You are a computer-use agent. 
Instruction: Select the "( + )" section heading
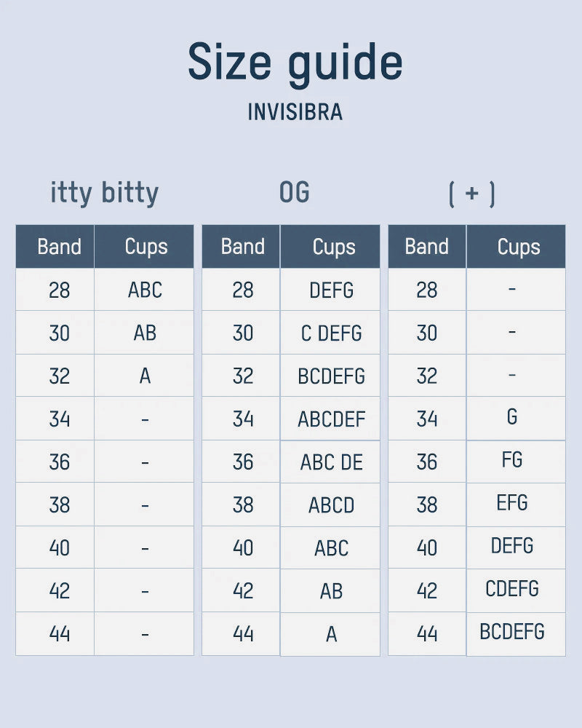click(x=472, y=194)
